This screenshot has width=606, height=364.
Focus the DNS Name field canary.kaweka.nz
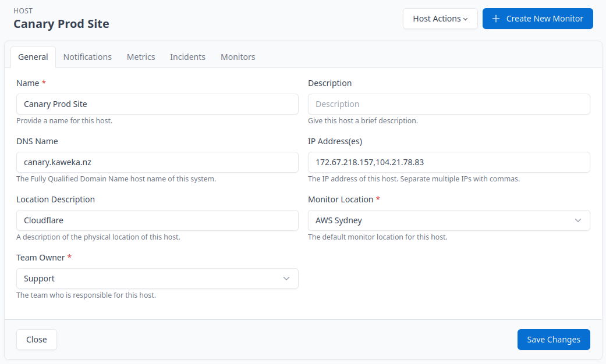(157, 162)
